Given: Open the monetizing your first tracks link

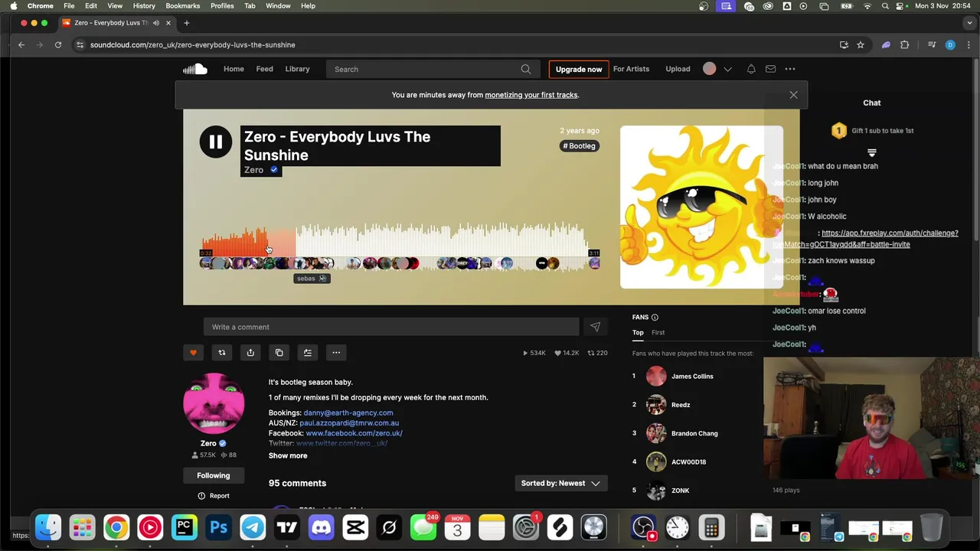Looking at the screenshot, I should 531,95.
